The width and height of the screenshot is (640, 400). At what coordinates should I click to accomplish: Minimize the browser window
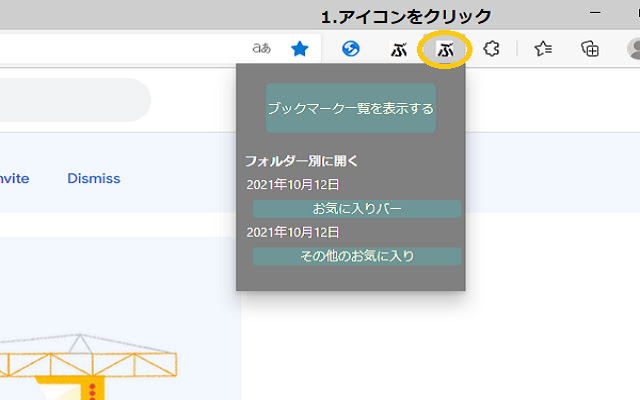click(x=595, y=13)
